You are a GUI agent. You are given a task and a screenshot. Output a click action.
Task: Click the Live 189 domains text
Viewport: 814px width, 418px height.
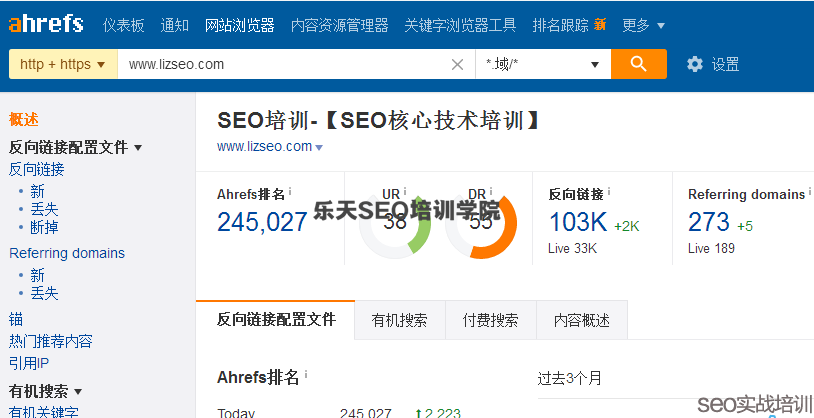click(x=711, y=248)
